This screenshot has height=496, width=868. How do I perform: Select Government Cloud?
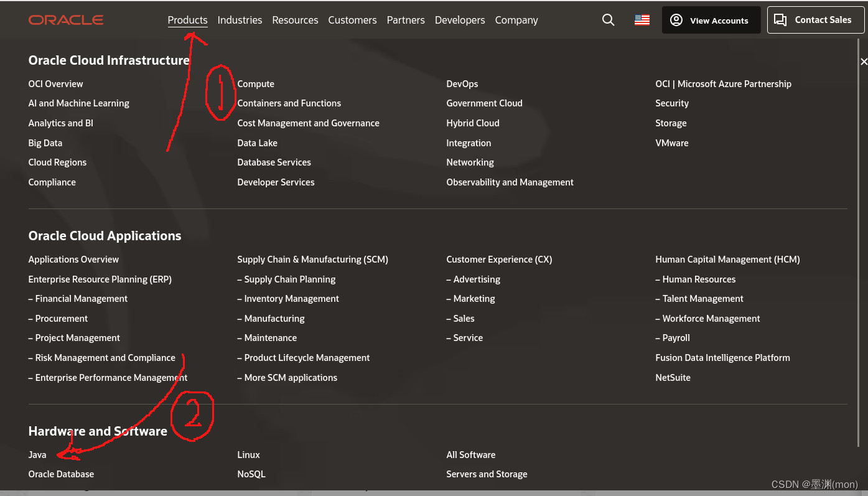[485, 103]
